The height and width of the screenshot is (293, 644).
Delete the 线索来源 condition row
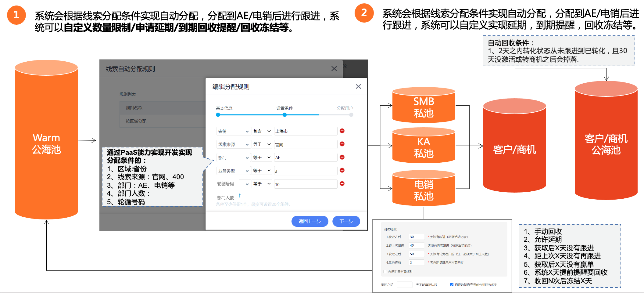[342, 144]
